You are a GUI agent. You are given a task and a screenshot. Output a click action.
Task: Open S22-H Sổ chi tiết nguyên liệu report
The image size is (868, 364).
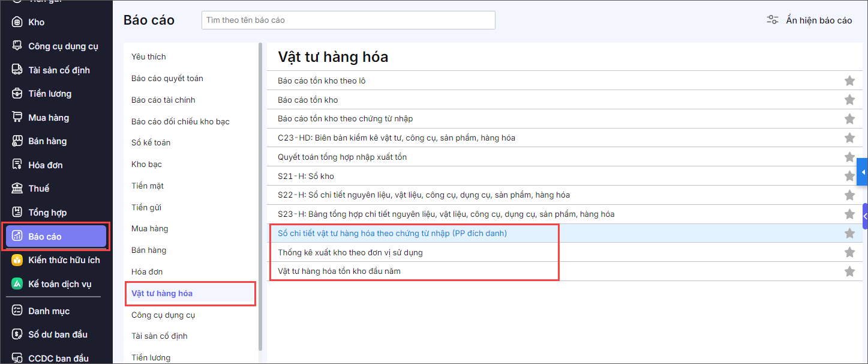pos(424,195)
